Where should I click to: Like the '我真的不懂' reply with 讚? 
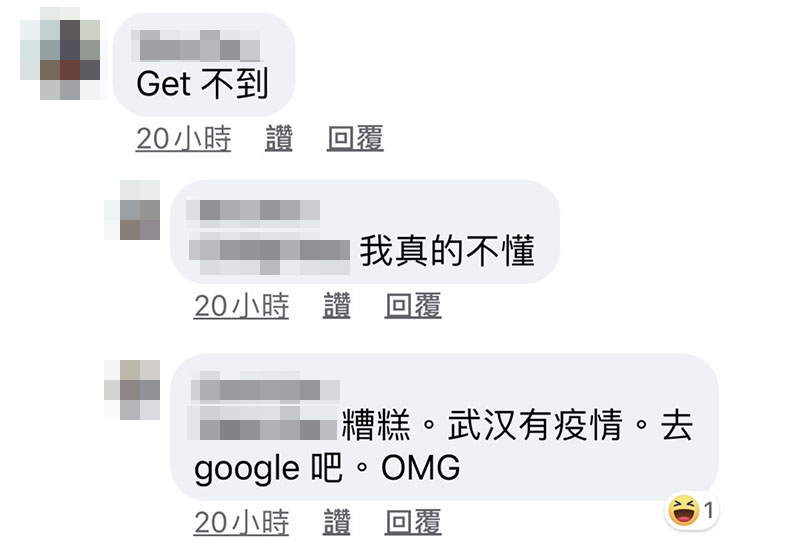click(337, 306)
